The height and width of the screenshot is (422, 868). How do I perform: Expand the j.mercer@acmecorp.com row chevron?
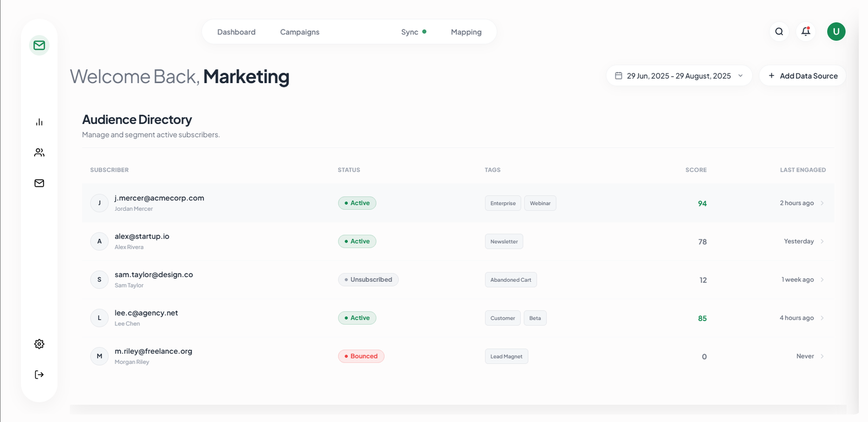click(822, 203)
